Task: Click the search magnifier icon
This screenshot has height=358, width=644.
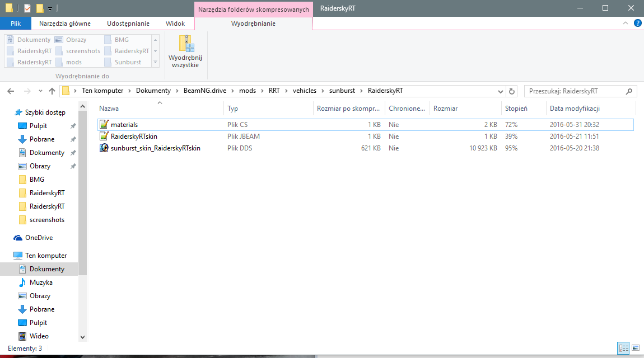Action: 629,91
